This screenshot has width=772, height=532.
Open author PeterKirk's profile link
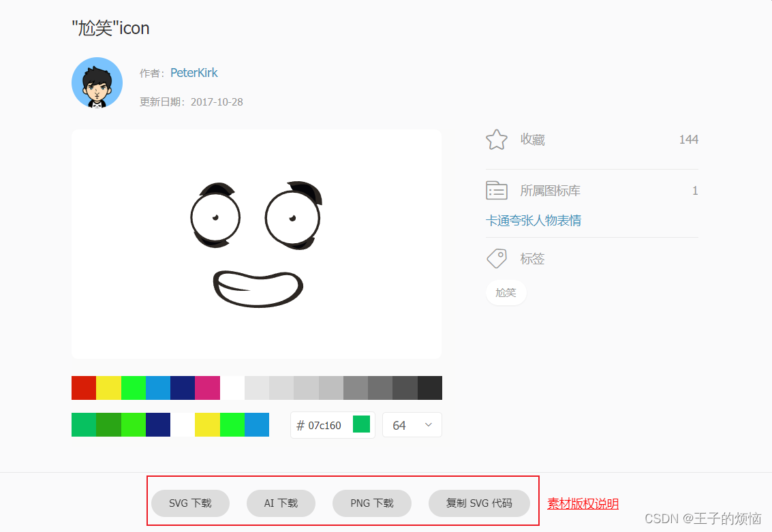click(194, 72)
